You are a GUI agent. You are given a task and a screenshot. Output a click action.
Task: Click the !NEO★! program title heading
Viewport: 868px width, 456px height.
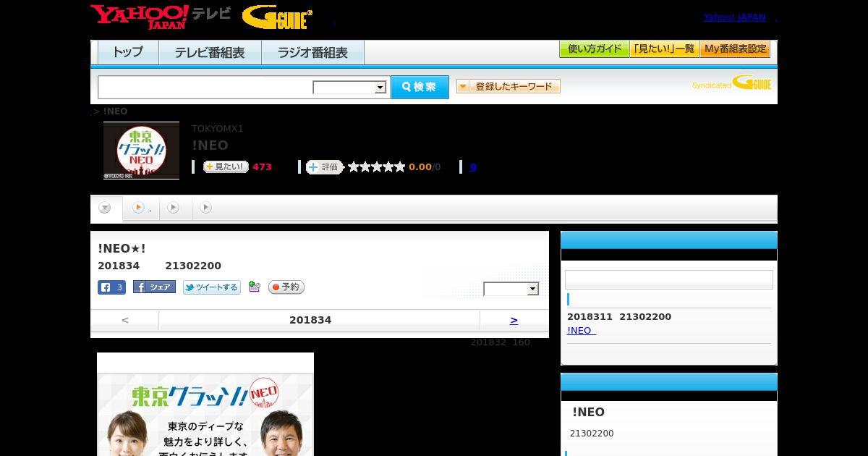122,248
